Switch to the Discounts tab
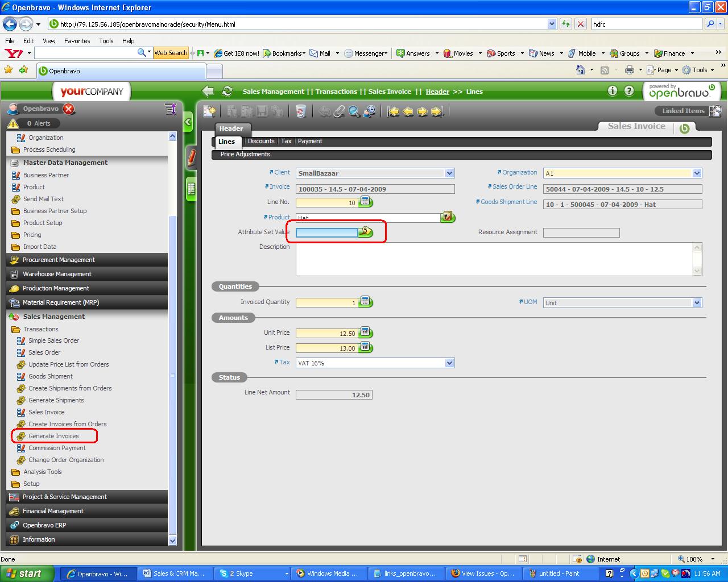 261,141
